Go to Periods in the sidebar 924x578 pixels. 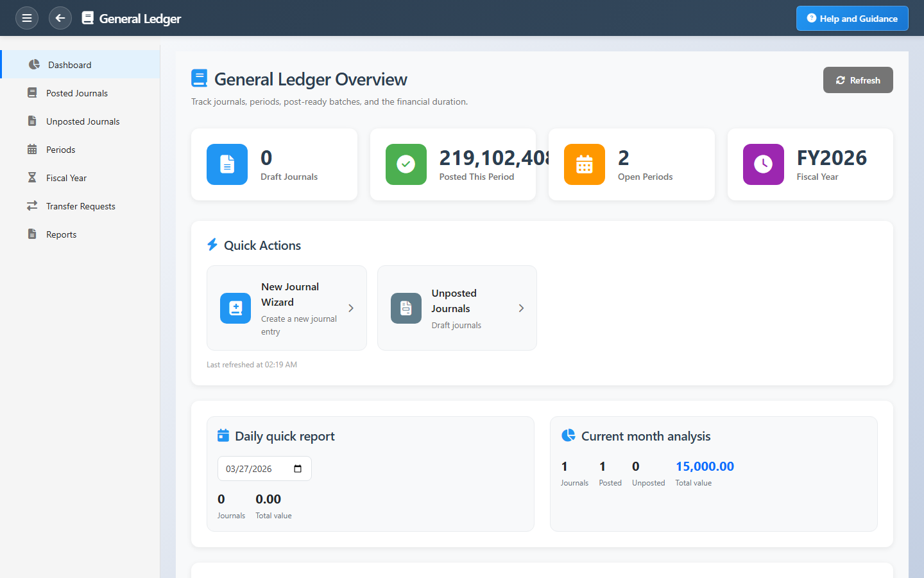[x=61, y=150]
